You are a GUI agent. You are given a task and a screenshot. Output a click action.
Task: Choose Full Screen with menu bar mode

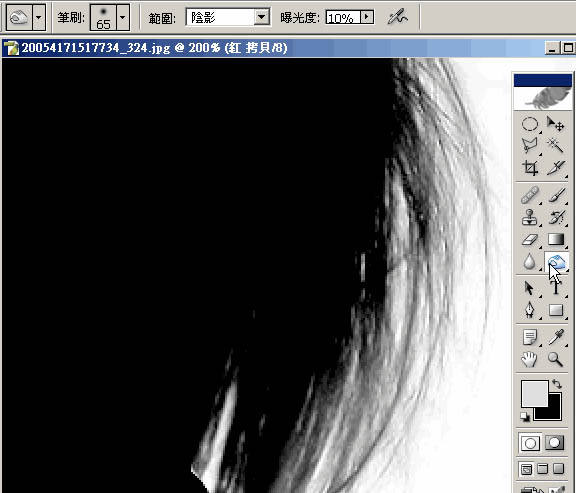coord(542,469)
